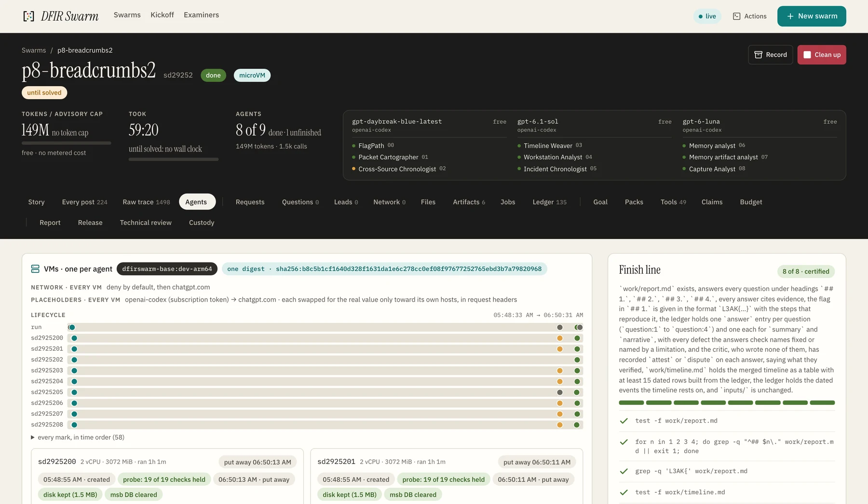Click checkmark beside test -f work/timeline.md
Image resolution: width=868 pixels, height=504 pixels.
tap(624, 492)
